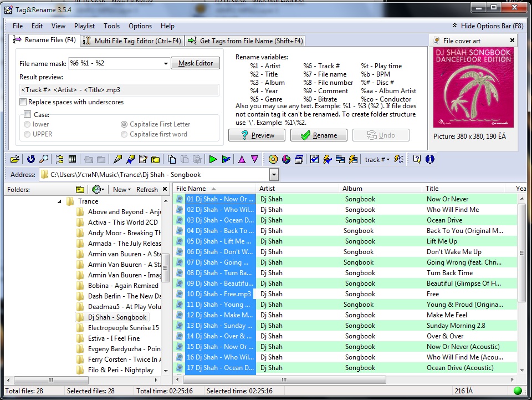Go up one folder in Folders panel
Viewport: 532px width, 400px height.
(80, 189)
